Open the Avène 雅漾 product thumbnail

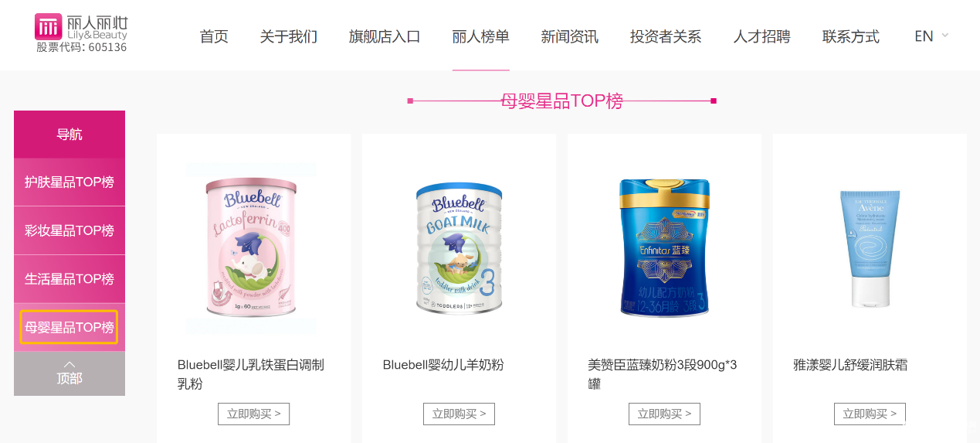pyautogui.click(x=870, y=247)
